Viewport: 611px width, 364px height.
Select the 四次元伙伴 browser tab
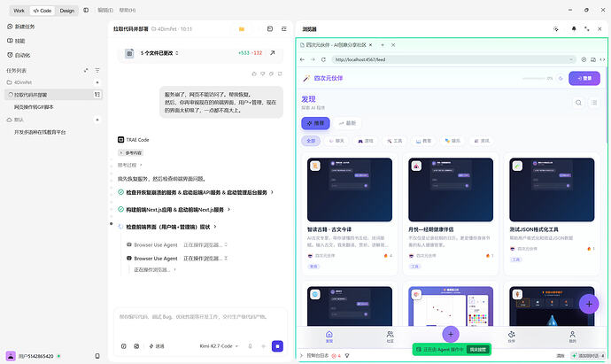click(x=336, y=45)
